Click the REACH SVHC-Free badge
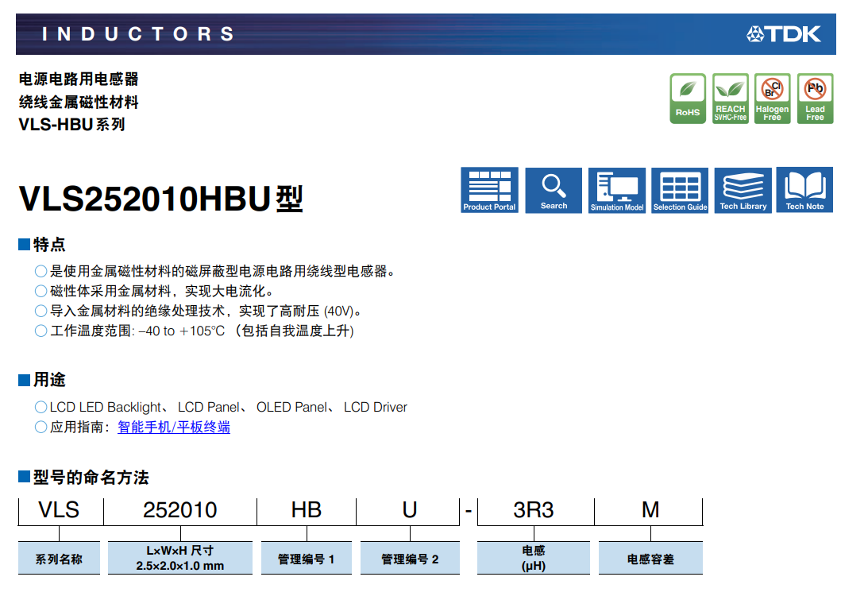The height and width of the screenshot is (596, 868). (730, 99)
